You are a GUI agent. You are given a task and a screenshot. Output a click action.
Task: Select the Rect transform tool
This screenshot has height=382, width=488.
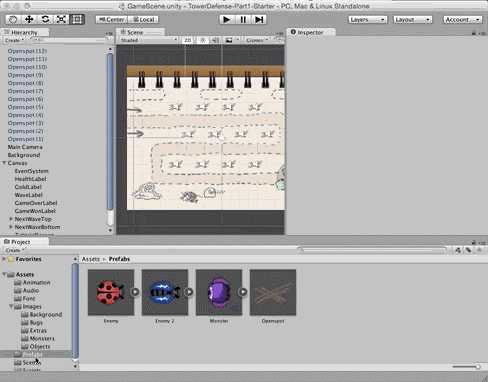(x=77, y=19)
